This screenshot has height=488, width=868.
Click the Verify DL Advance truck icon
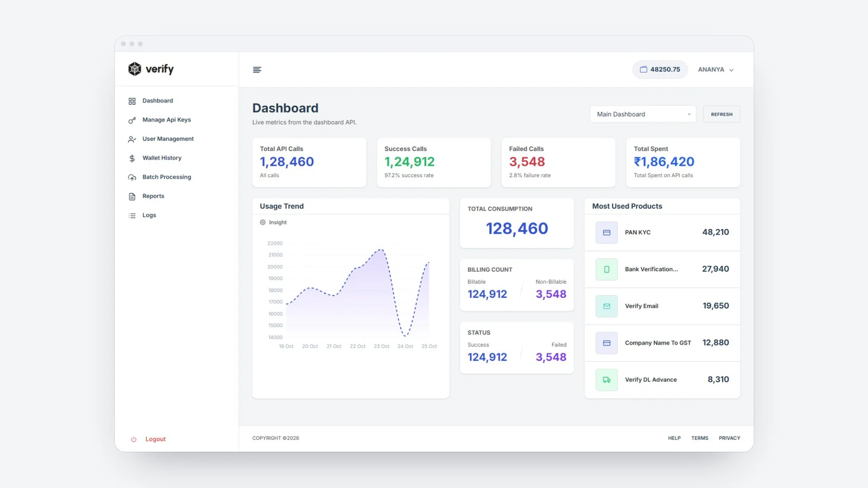point(607,380)
